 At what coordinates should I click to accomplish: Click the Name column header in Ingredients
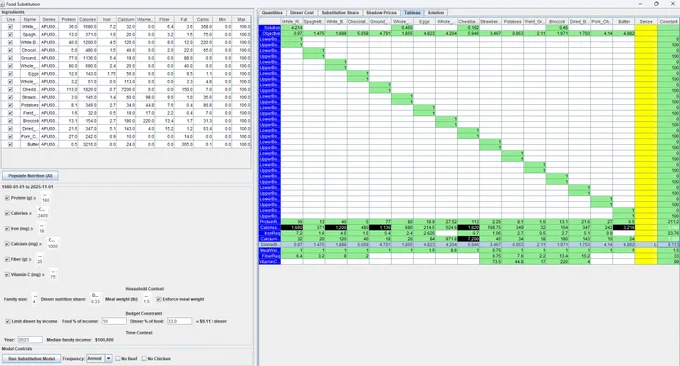pos(30,20)
